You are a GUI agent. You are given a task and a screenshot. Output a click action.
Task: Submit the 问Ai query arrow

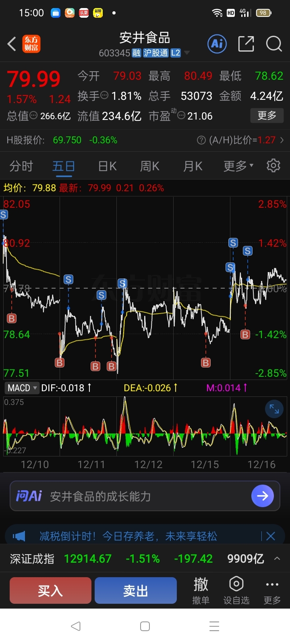(263, 496)
